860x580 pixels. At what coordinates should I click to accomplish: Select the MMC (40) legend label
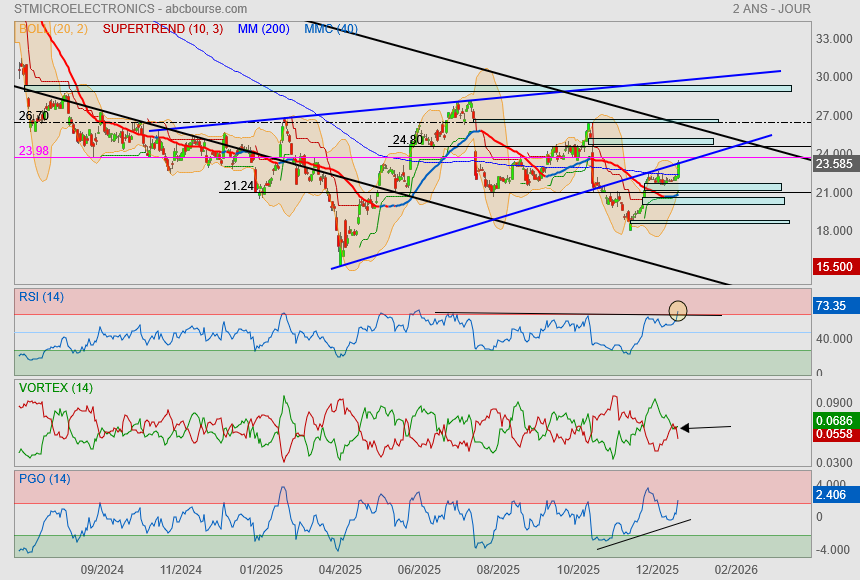(331, 29)
